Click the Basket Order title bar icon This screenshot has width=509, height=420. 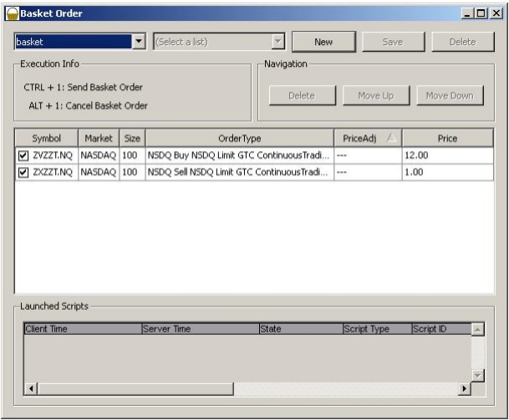click(11, 13)
